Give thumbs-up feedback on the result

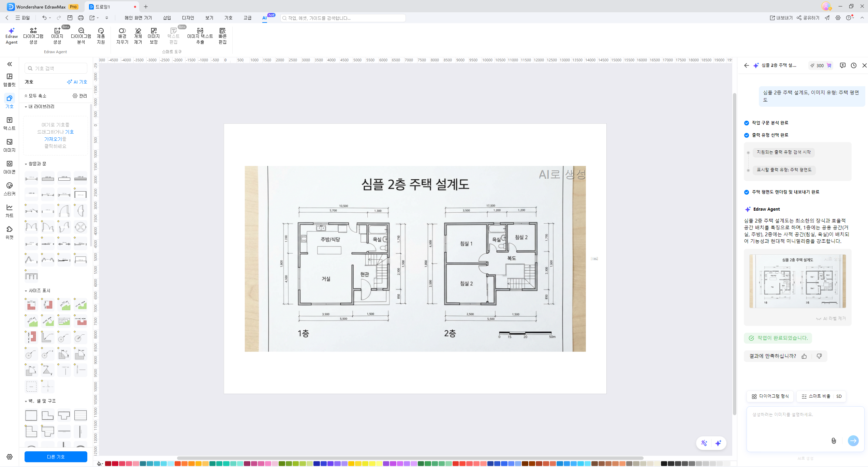804,356
